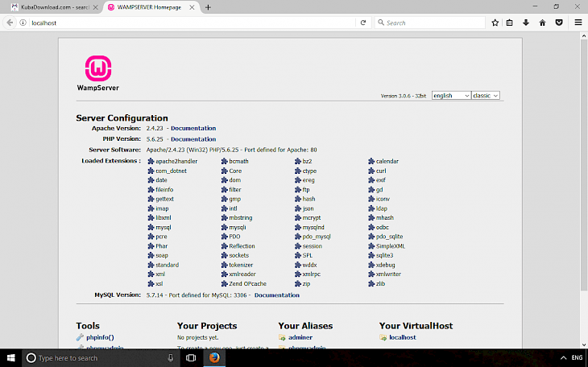Open Task View from taskbar

pos(191,358)
